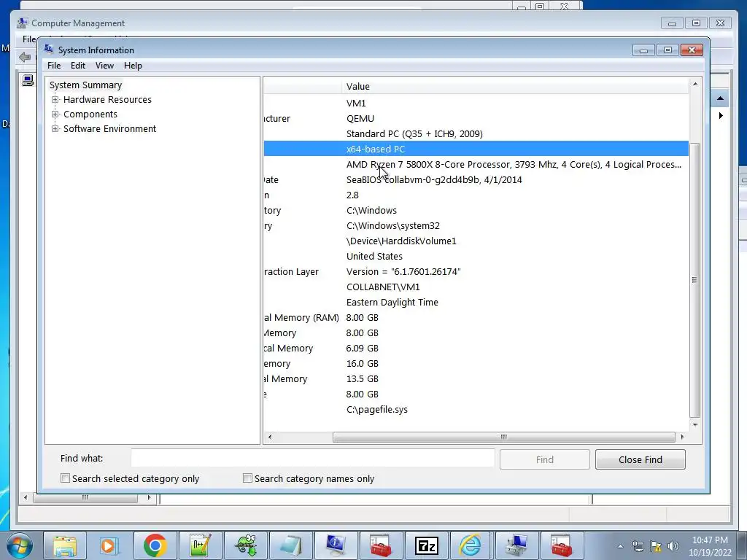Open Notepad++ from the taskbar
Image resolution: width=747 pixels, height=560 pixels.
(200, 545)
